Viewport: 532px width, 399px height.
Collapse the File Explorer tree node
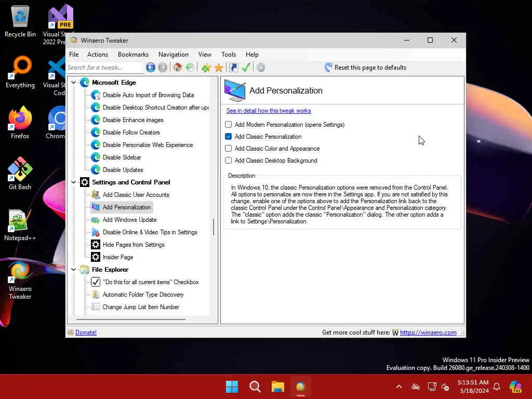(x=73, y=270)
